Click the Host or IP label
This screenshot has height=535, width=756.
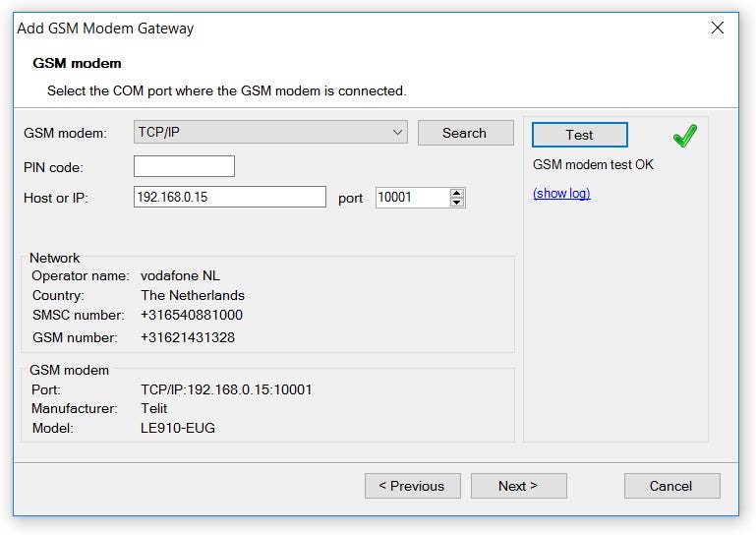[x=56, y=198]
